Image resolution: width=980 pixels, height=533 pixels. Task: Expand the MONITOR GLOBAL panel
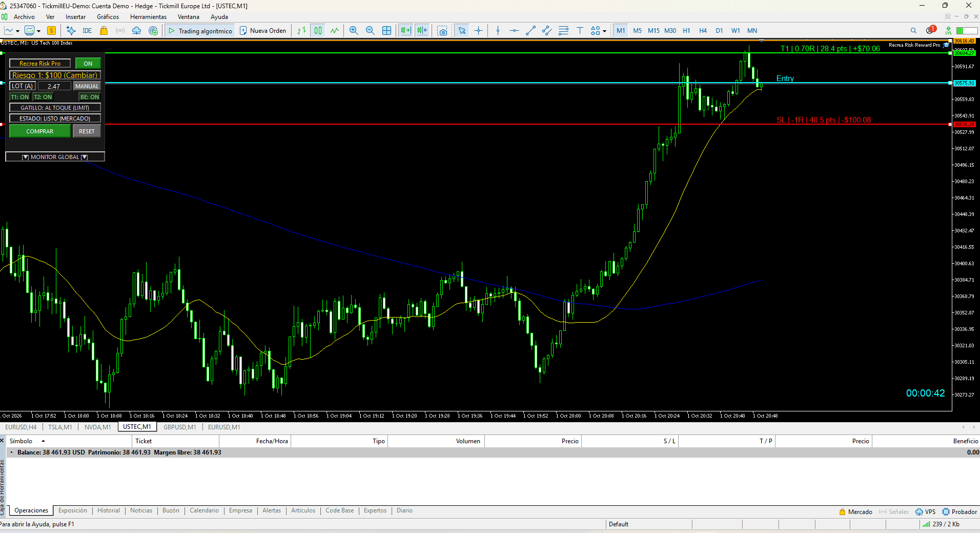[x=55, y=157]
